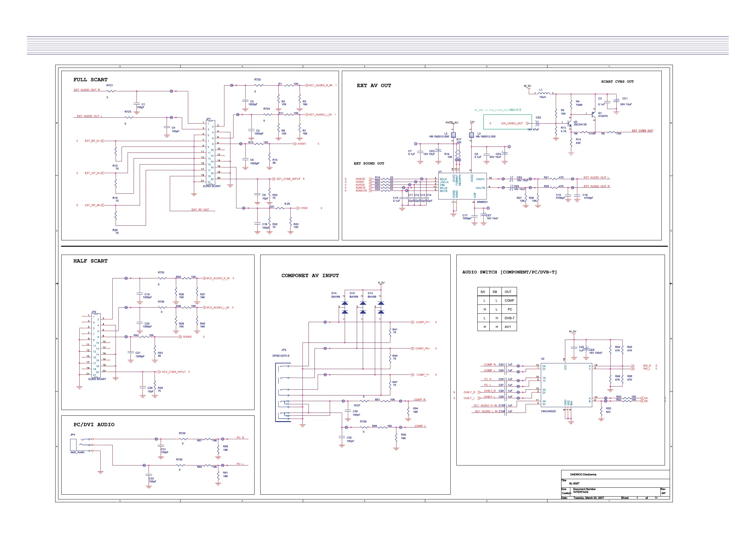Select the SC1_CVBS_INPUT net label
Viewport: 756px width, 534px height.
[288, 179]
